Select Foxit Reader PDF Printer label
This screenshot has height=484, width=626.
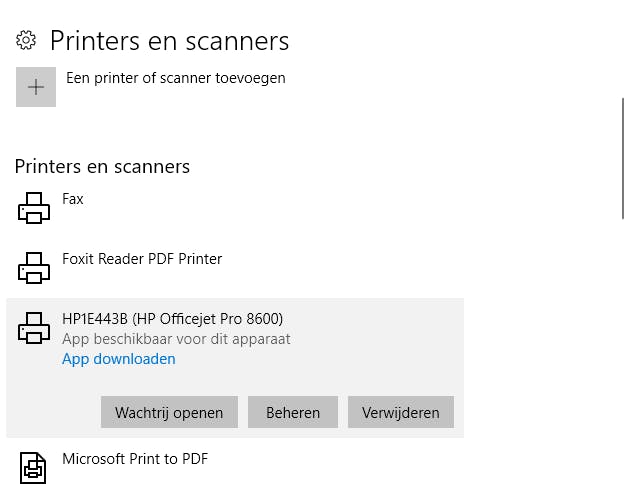coord(142,259)
